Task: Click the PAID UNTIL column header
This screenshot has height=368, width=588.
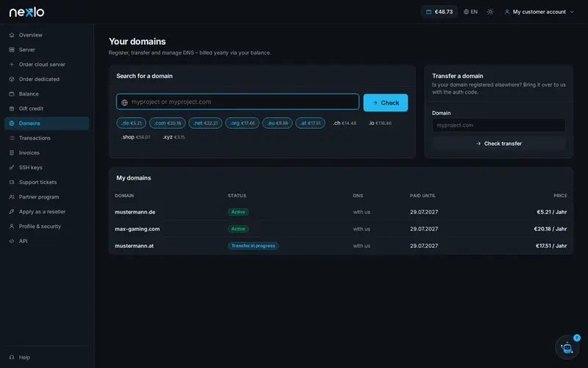Action: point(423,196)
